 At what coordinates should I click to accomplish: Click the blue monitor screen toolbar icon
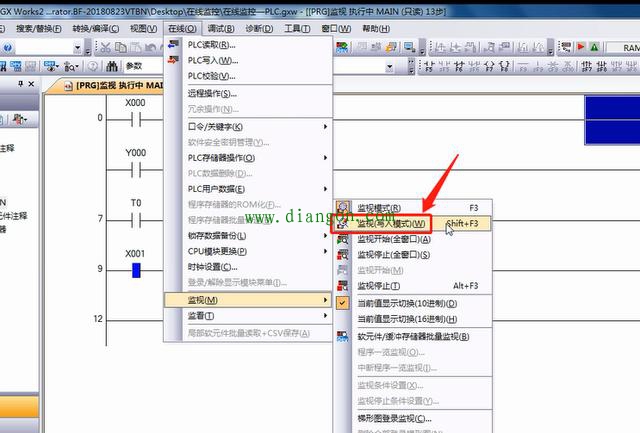[409, 47]
